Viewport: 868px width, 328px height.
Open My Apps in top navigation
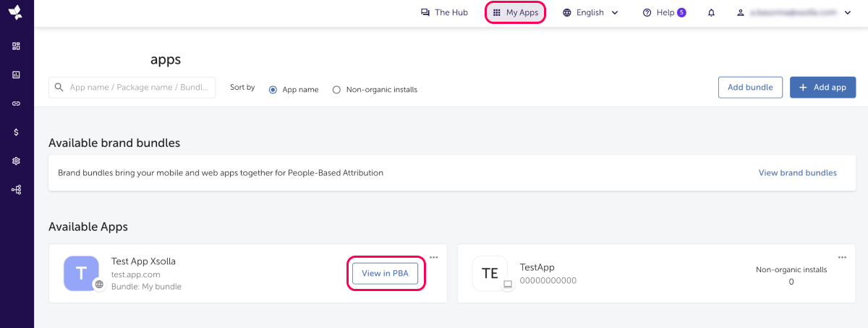(515, 13)
